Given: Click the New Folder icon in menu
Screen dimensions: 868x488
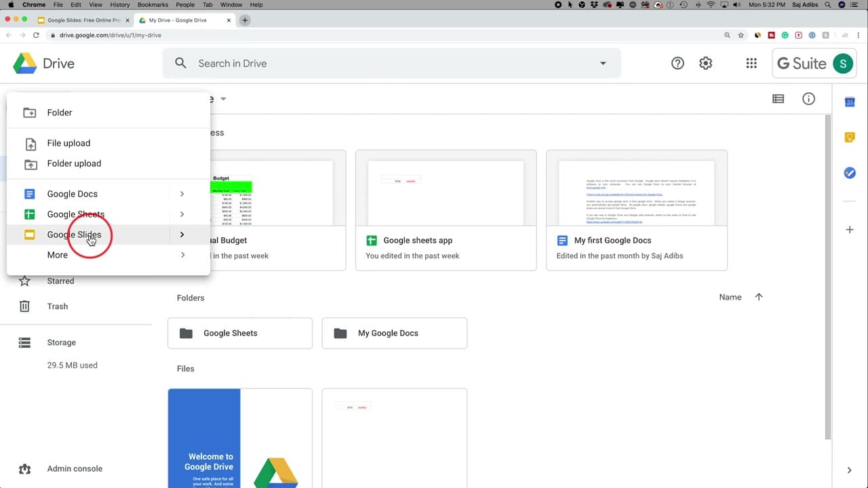Looking at the screenshot, I should point(30,113).
